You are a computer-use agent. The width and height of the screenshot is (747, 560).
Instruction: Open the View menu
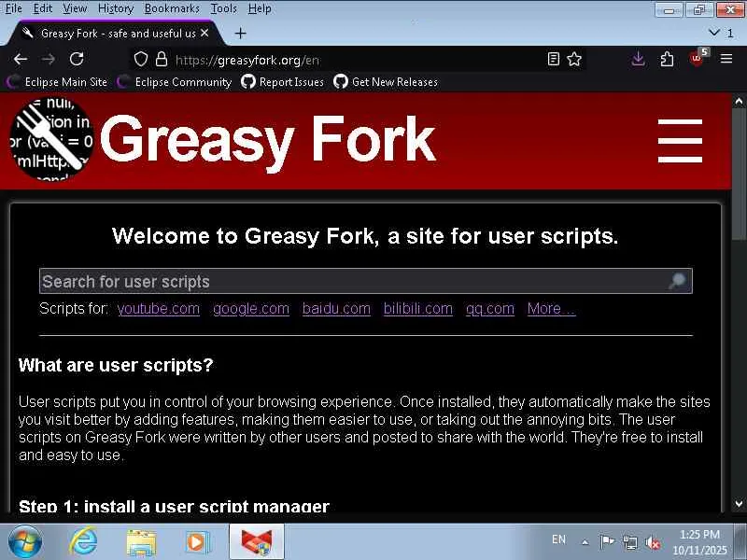coord(75,8)
